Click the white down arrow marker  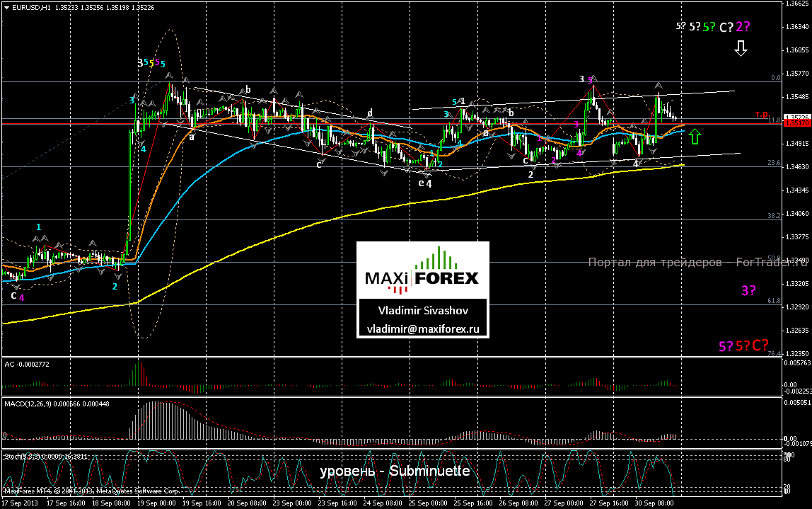click(x=740, y=48)
